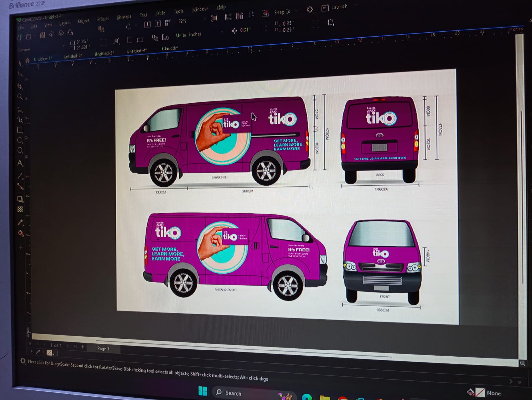Open the toolbox quick customize plus button
Image resolution: width=532 pixels, height=400 pixels.
point(20,247)
